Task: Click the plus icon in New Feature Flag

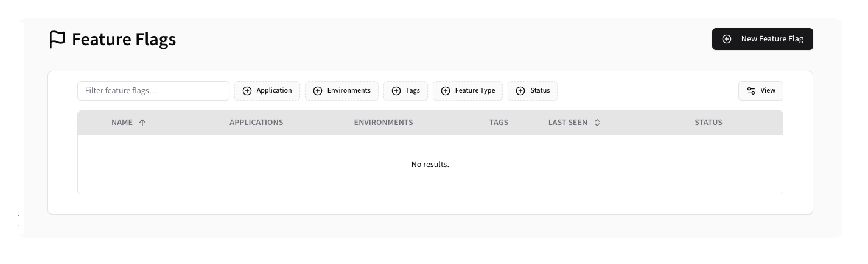Action: pyautogui.click(x=727, y=39)
